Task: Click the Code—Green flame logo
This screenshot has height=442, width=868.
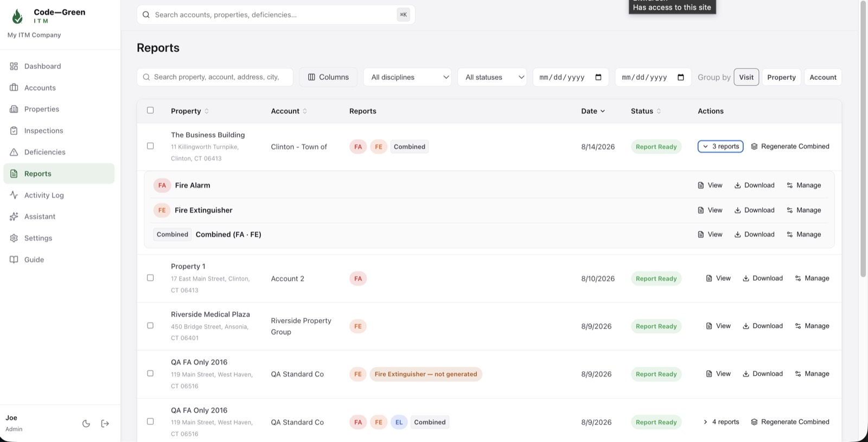Action: (x=17, y=16)
